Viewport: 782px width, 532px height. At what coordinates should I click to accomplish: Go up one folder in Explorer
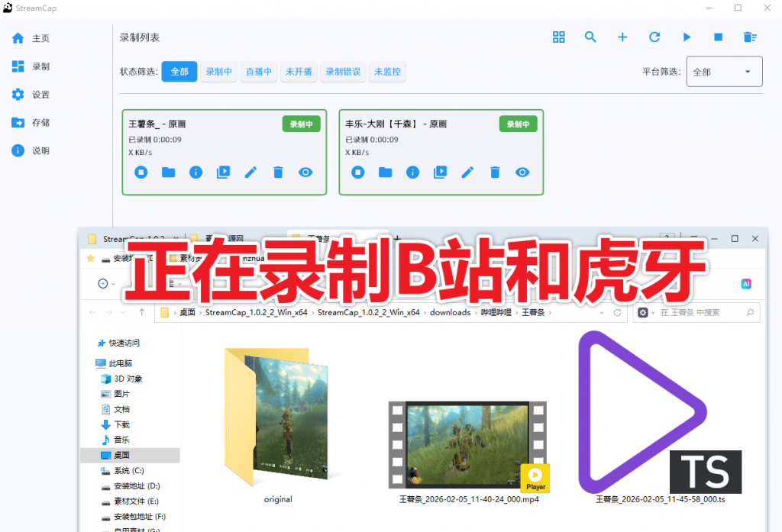point(141,313)
